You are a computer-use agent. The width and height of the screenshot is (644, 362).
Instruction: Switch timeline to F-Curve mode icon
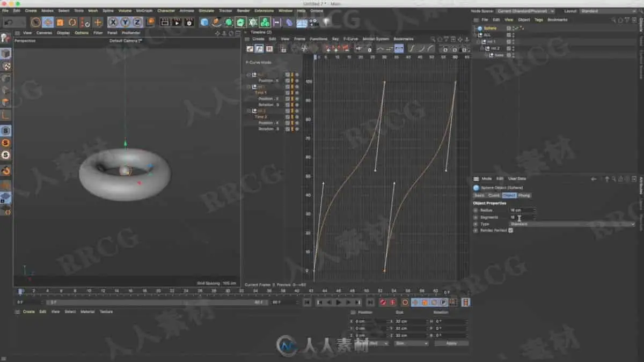point(259,48)
